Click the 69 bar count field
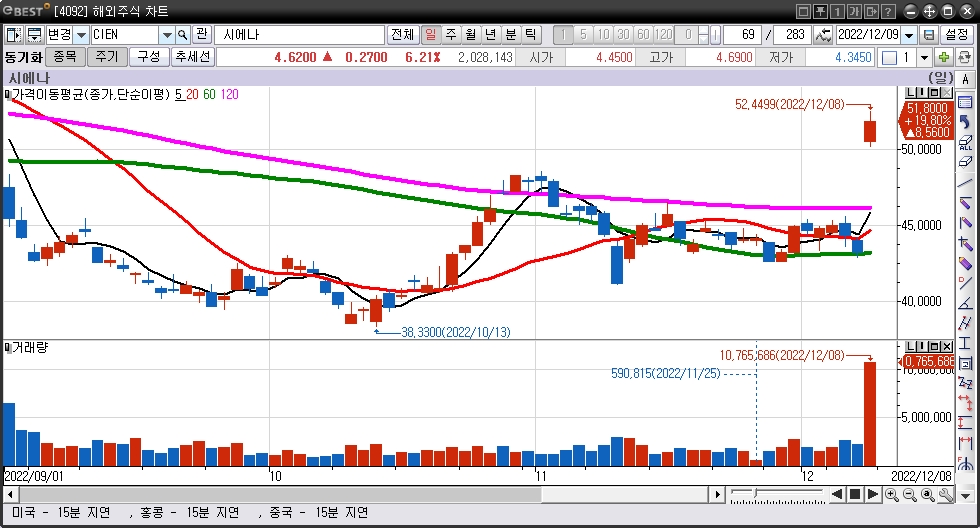 click(x=742, y=34)
